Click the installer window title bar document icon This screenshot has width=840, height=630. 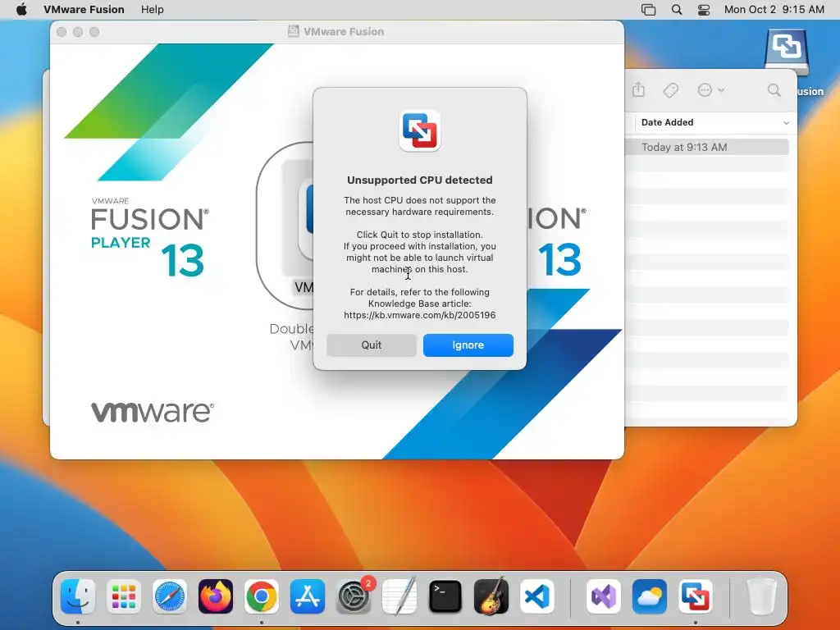(293, 32)
